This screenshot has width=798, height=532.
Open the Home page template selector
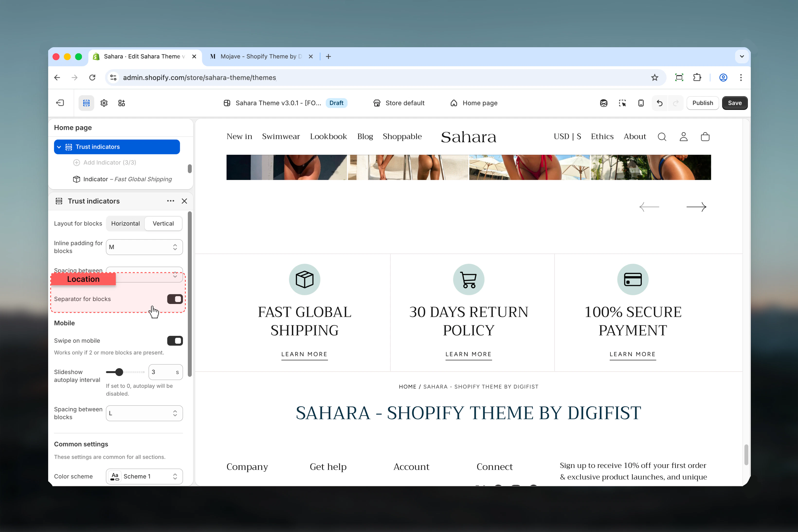click(474, 103)
